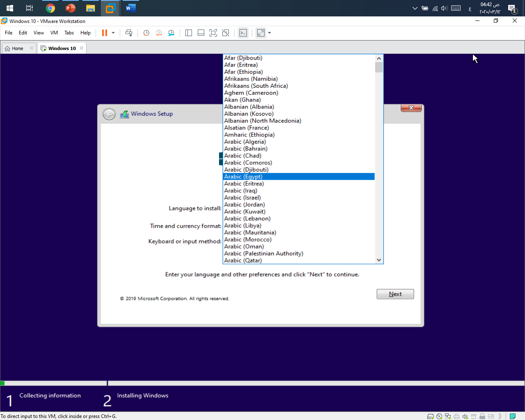Select Arabic (Jordan) in the list

299,205
